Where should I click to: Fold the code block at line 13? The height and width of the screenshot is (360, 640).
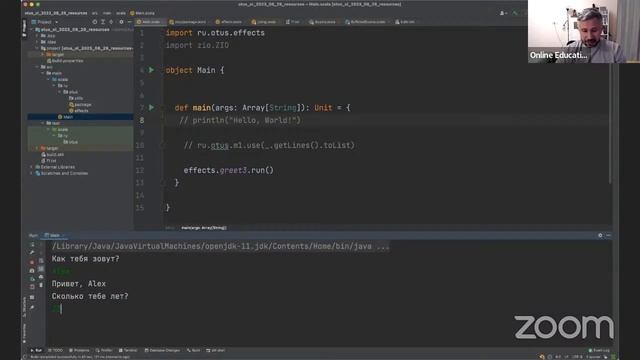163,182
